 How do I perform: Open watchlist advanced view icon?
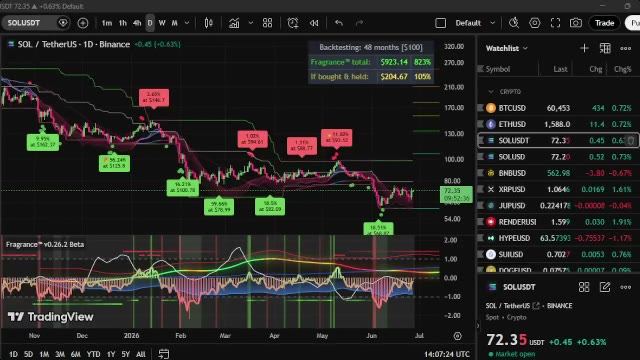pos(605,48)
